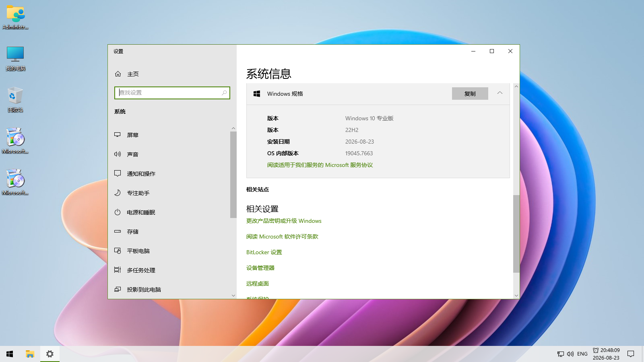
Task: Open the Action Center notification icon
Action: pyautogui.click(x=631, y=354)
